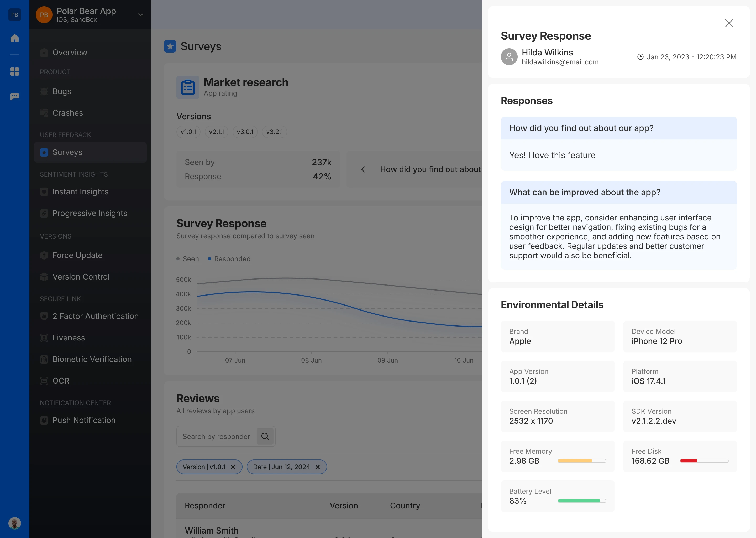Click the Search by responder input field
The image size is (756, 538).
[x=217, y=436]
